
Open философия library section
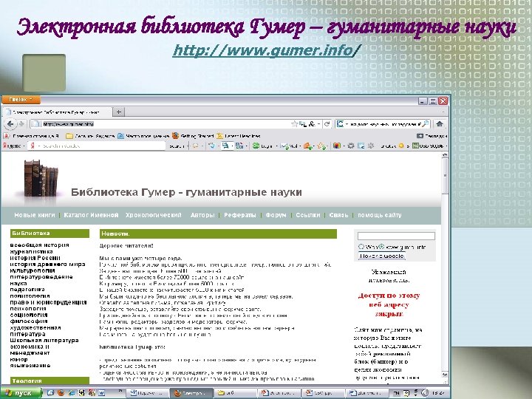pos(29,321)
